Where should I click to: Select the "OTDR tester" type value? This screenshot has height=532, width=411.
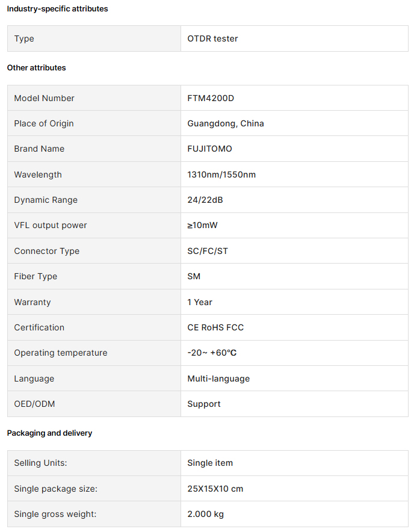coord(212,39)
